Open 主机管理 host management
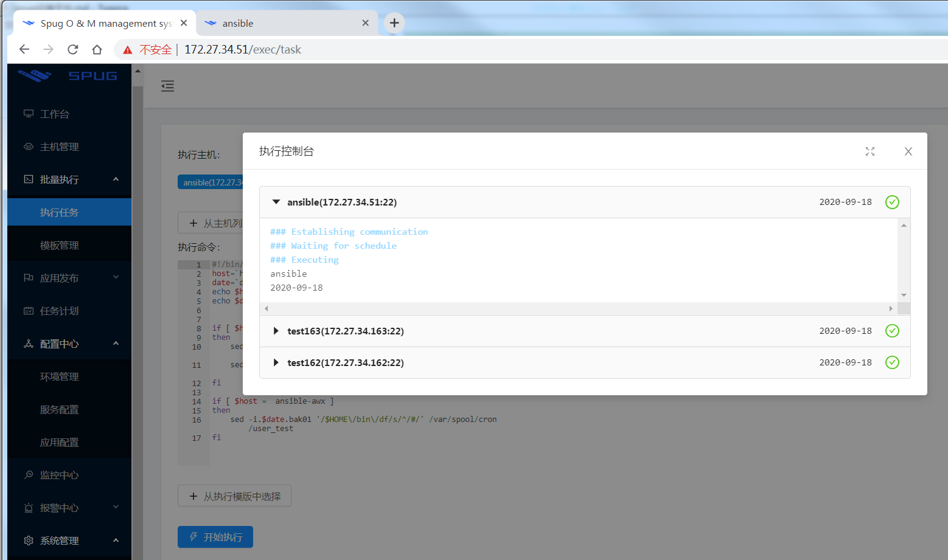Image resolution: width=948 pixels, height=560 pixels. click(x=69, y=147)
